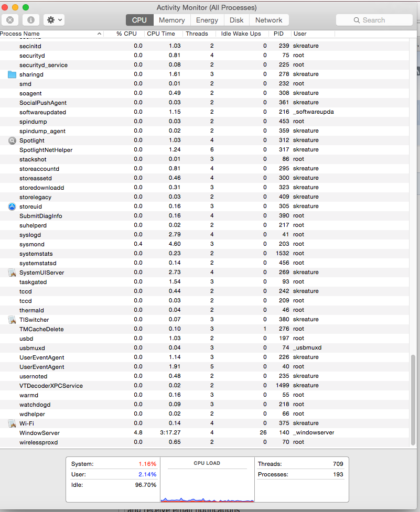
Task: Select the syslogd process row
Action: [204, 235]
